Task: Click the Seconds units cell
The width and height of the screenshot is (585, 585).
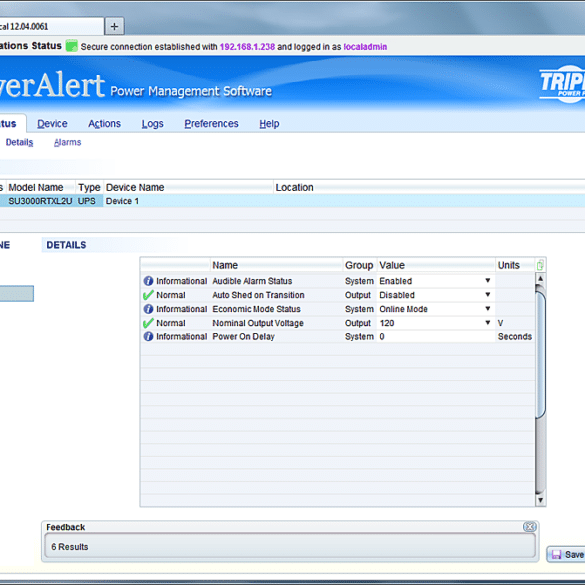Action: pos(514,337)
